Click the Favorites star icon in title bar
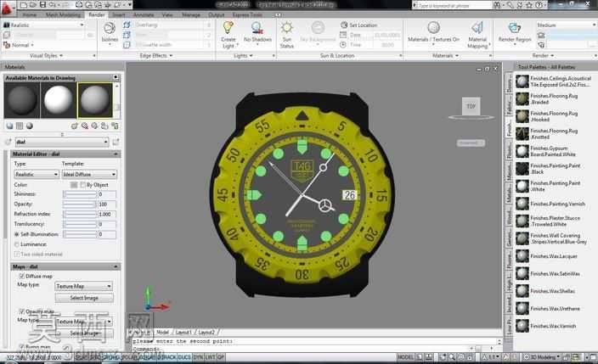598x364 pixels. (529, 5)
